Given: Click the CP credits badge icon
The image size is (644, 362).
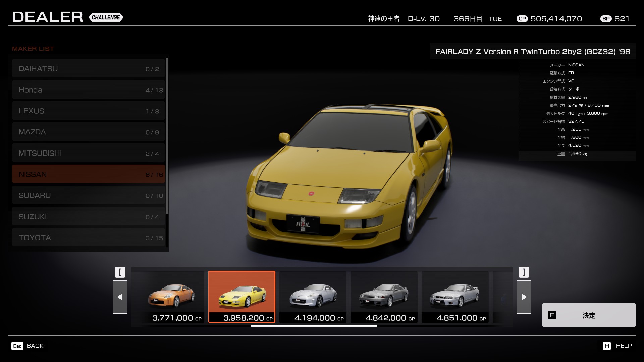Looking at the screenshot, I should click(x=522, y=19).
